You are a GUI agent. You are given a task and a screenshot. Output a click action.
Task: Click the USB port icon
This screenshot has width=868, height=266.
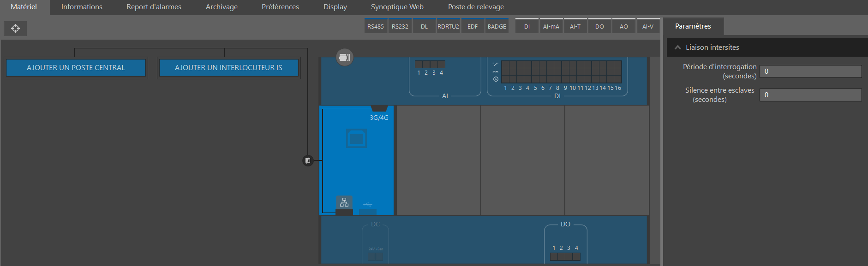pyautogui.click(x=367, y=204)
